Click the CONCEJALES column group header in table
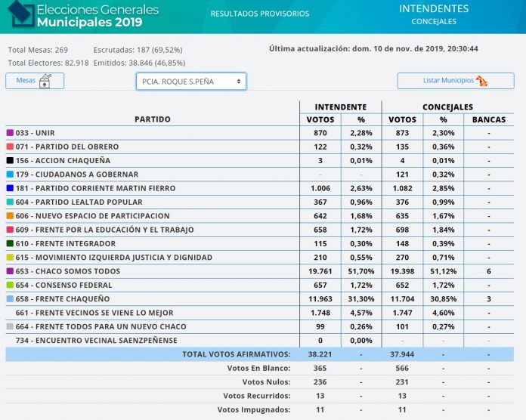Screen dimensions: 526x420 pyautogui.click(x=447, y=107)
